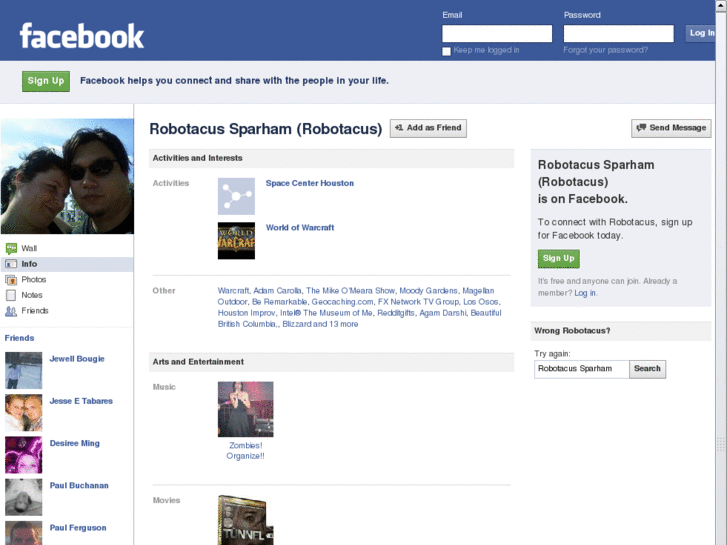View Robotacus profile photo
Image resolution: width=727 pixels, height=545 pixels.
point(67,176)
